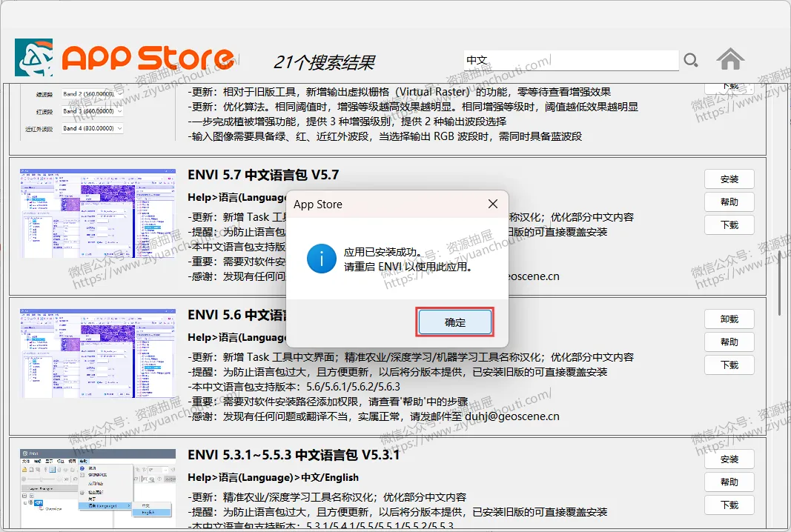Click title 'ENVI 5.3.1~5.5.3 中文语言包 V5.3.1'
Screen dimensions: 791x532
coord(294,455)
